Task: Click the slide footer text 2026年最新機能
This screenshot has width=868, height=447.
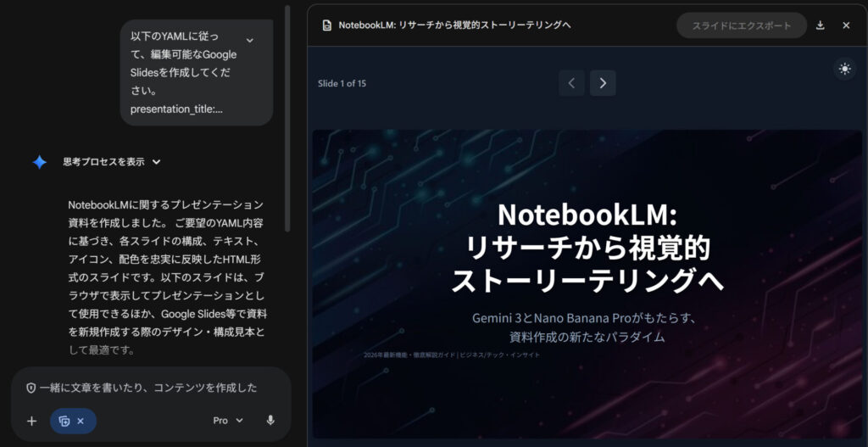Action: click(x=451, y=355)
